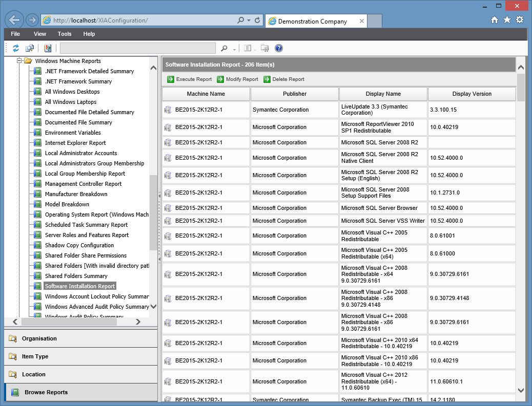The image size is (532, 406).
Task: Select Shared Folders Summary report
Action: [76, 276]
